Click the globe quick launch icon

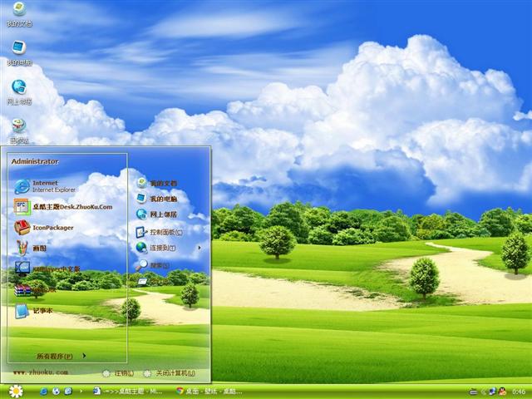tap(56, 392)
